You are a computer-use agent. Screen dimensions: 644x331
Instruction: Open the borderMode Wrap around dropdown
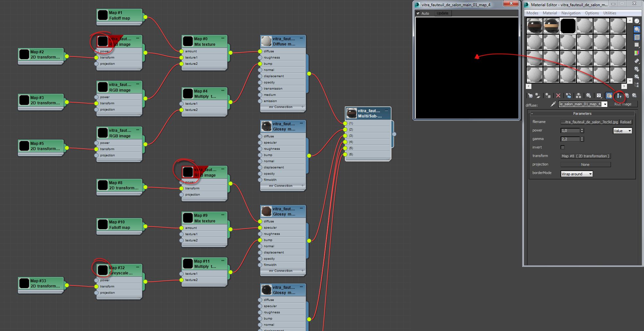click(577, 174)
